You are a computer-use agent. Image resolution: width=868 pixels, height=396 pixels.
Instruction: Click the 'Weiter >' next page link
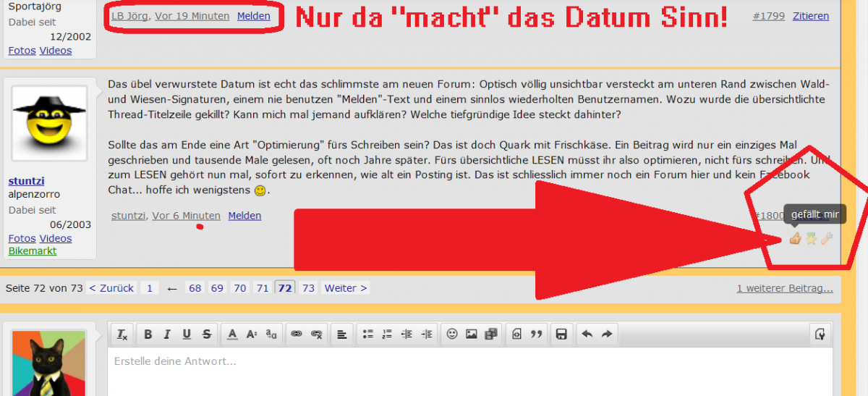point(345,288)
